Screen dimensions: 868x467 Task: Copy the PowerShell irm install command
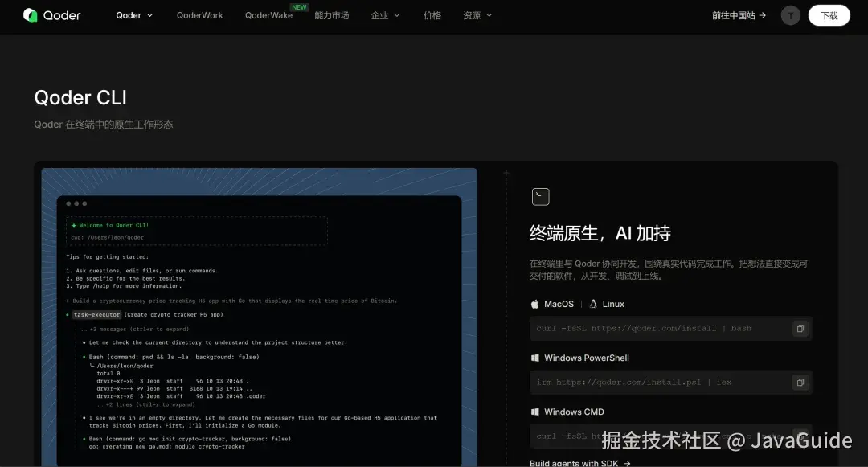pos(800,383)
